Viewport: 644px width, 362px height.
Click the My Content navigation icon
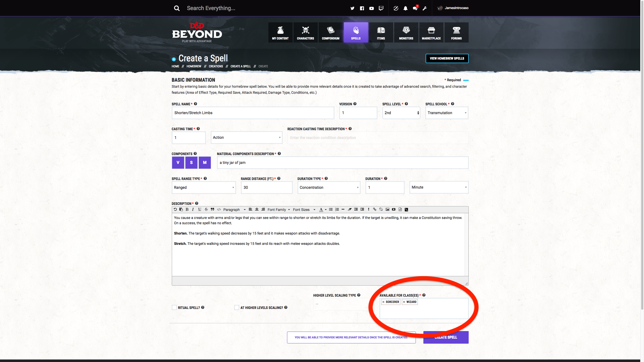coord(280,32)
